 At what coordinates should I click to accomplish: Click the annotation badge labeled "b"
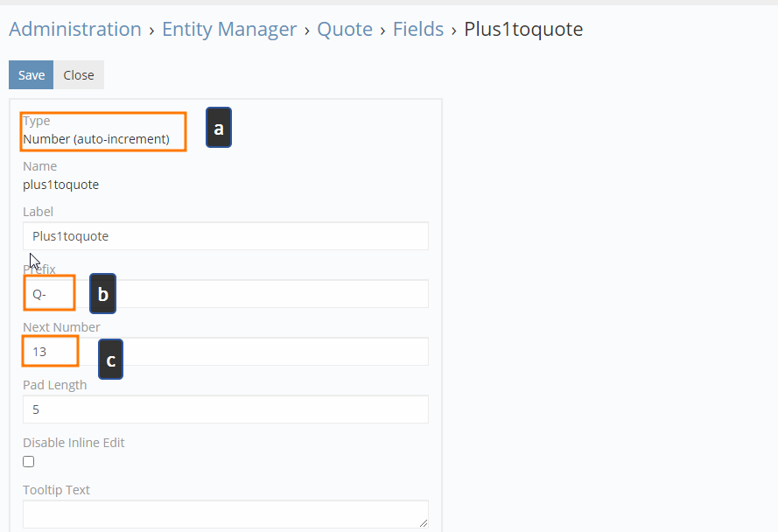[x=103, y=295]
